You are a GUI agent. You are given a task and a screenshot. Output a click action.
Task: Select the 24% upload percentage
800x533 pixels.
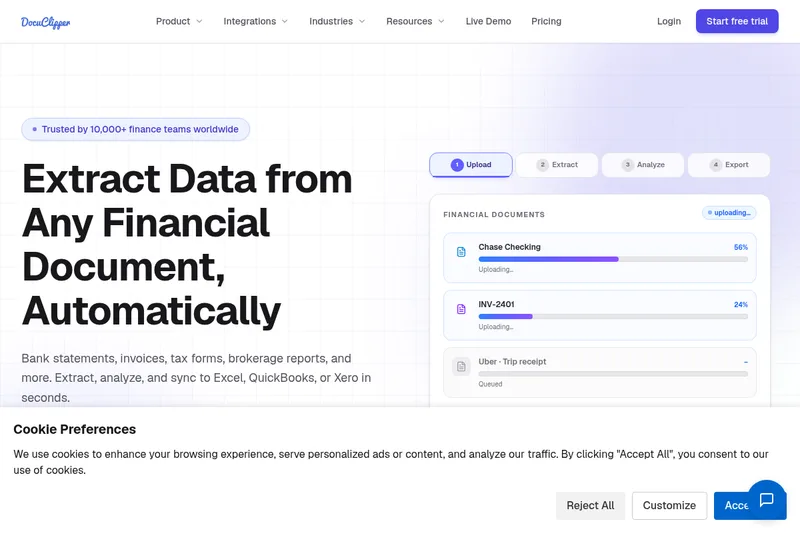(x=741, y=304)
